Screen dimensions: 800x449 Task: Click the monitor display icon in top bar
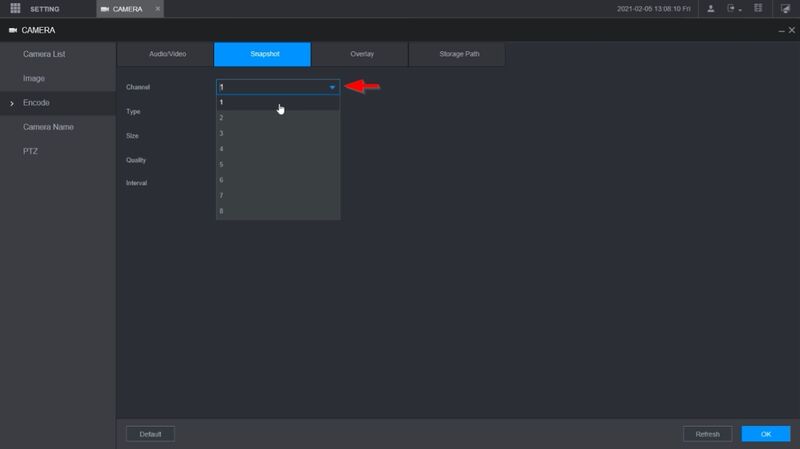coord(785,9)
